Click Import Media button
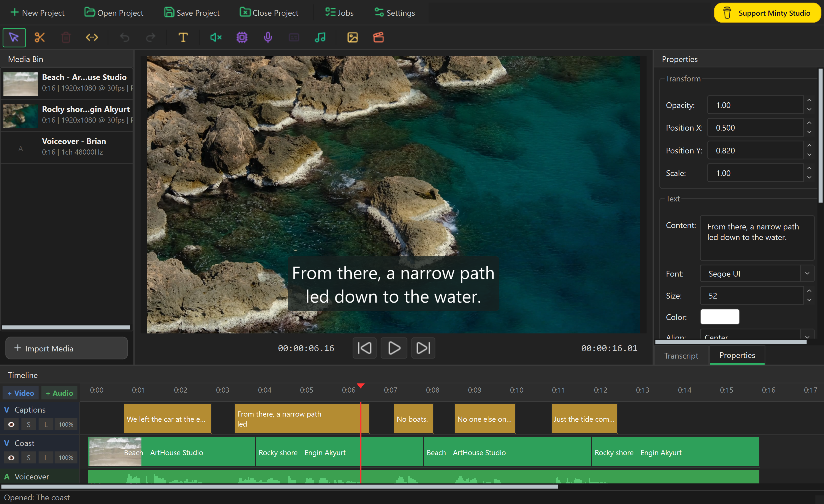Screen dimensions: 824x504 point(67,348)
